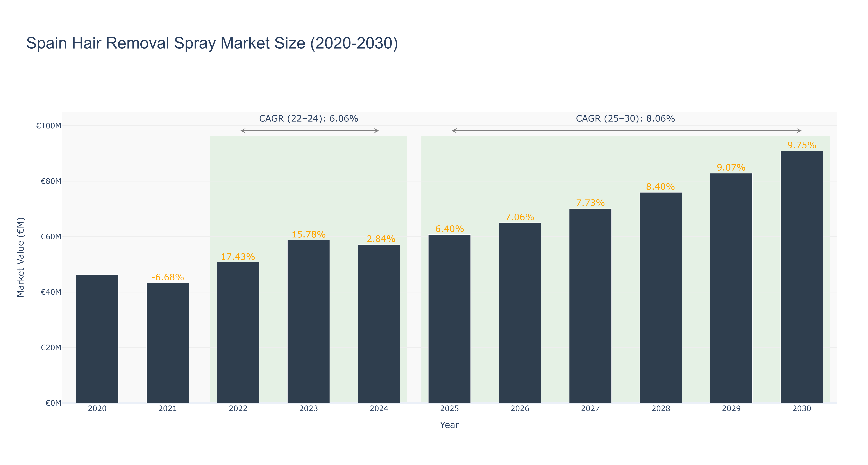Click the €100M y-axis tick label
This screenshot has width=868, height=465.
pos(49,126)
